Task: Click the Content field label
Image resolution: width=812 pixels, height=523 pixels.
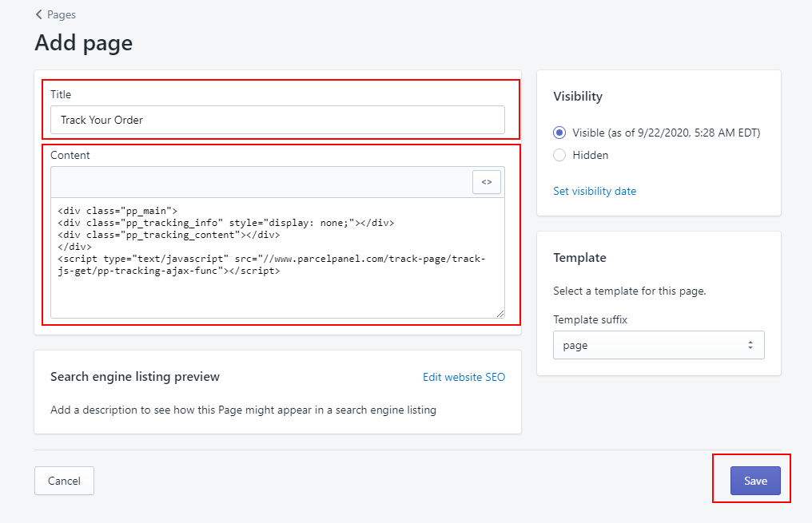Action: [x=70, y=155]
